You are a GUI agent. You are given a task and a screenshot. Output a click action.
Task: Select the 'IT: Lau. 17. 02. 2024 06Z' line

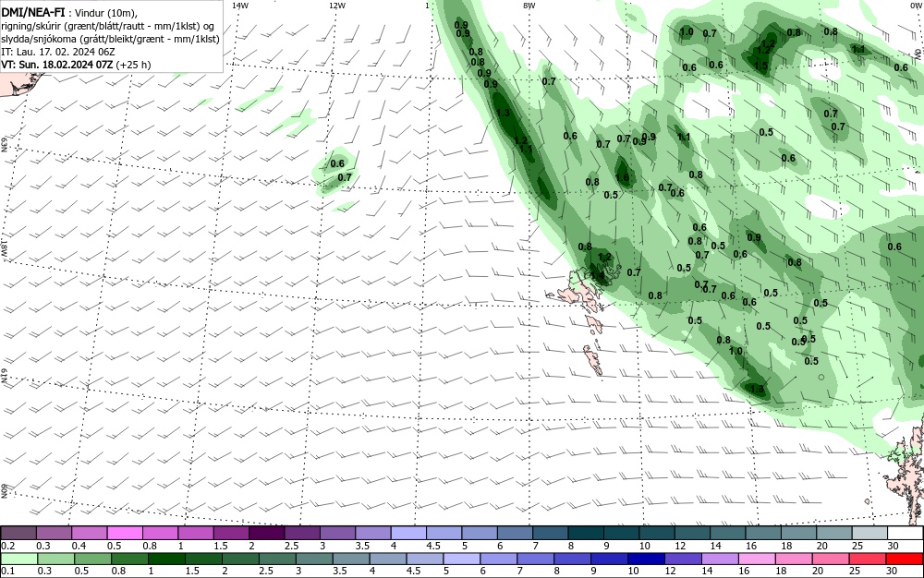(x=57, y=52)
